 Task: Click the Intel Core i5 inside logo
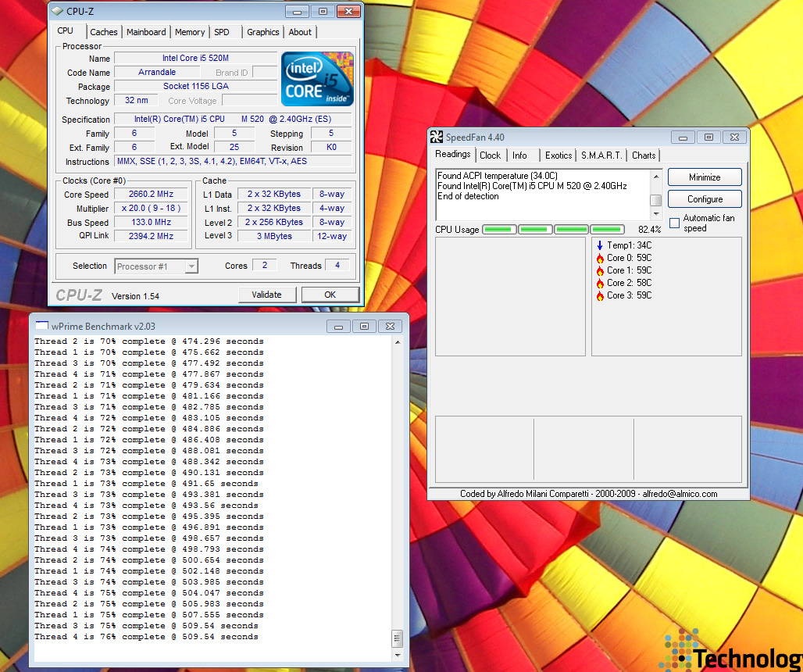point(317,79)
